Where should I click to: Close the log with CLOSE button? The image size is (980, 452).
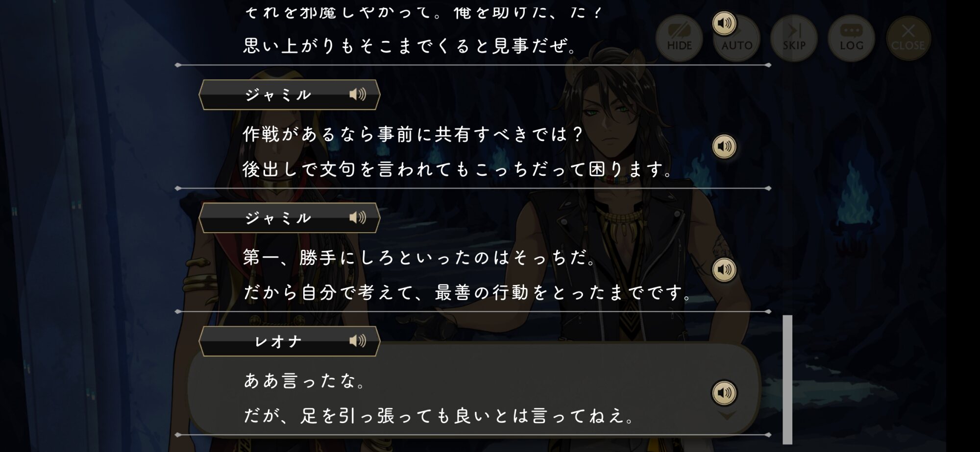click(908, 38)
